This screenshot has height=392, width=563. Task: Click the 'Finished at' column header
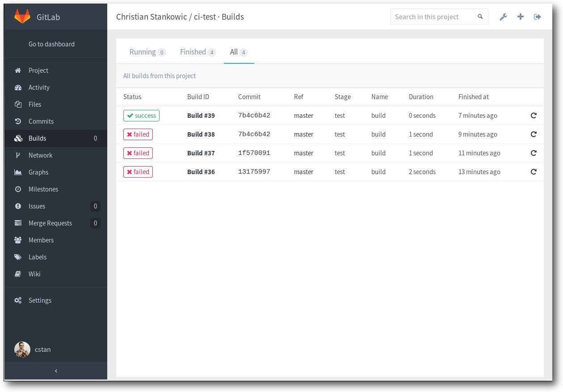[x=474, y=97]
